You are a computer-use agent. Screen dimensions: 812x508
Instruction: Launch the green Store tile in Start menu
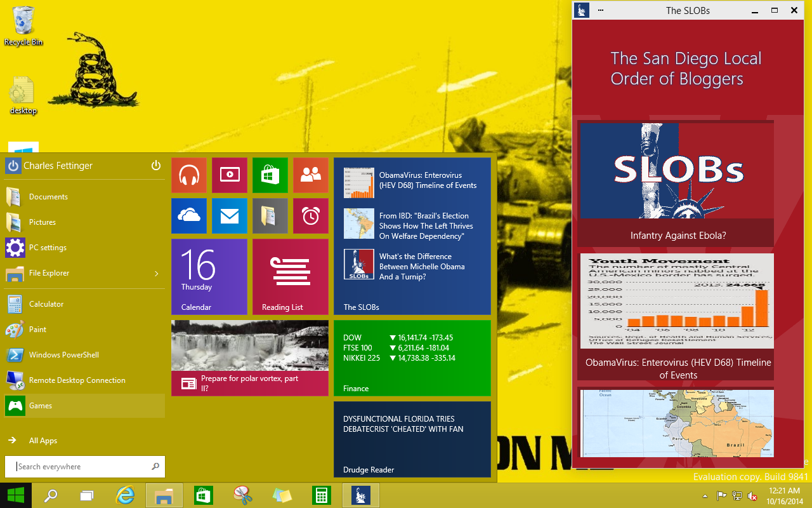[270, 175]
